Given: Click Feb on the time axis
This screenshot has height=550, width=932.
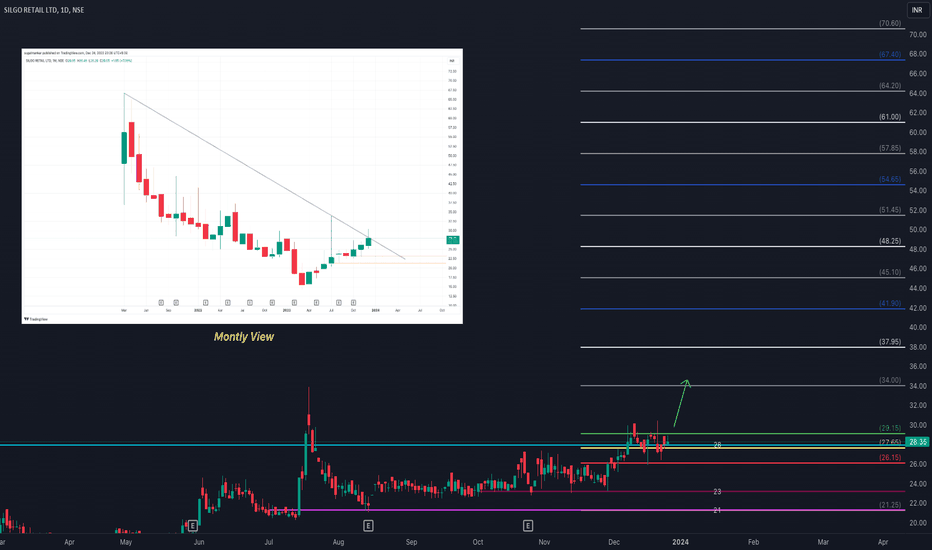Looking at the screenshot, I should (753, 542).
